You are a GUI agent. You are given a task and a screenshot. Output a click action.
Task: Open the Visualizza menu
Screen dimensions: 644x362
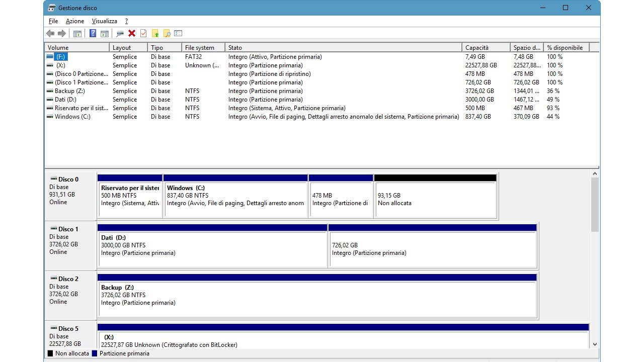(x=104, y=21)
